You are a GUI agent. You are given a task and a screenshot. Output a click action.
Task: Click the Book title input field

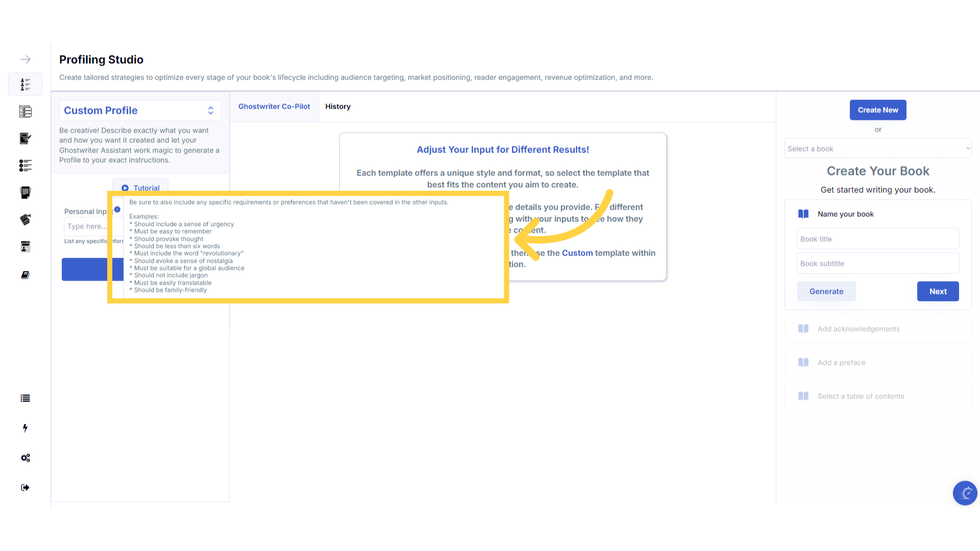(x=877, y=239)
